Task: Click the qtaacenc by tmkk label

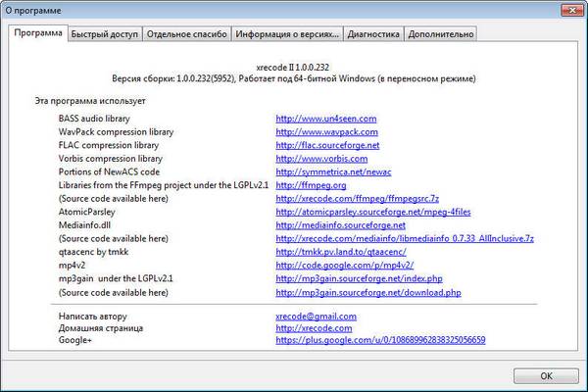Action: tap(93, 252)
